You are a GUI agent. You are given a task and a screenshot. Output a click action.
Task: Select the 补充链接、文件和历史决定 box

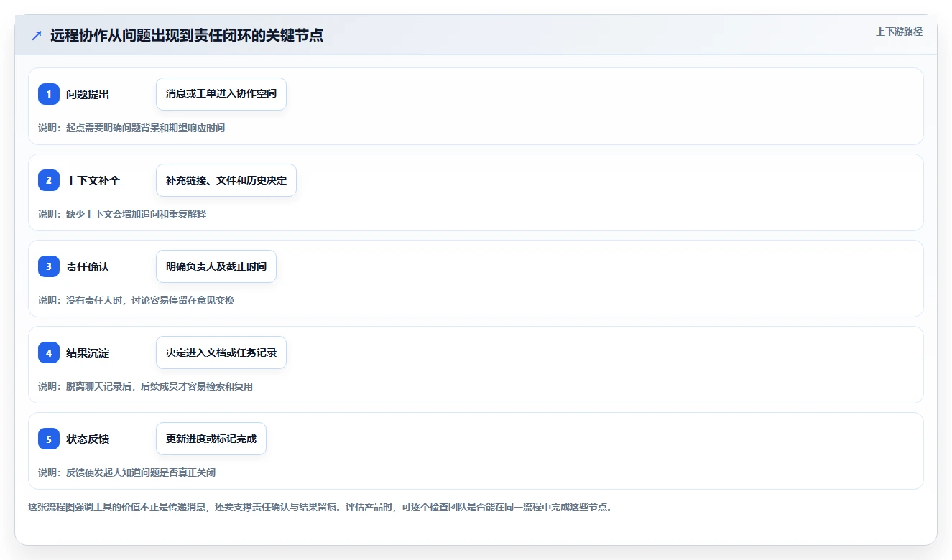click(x=226, y=180)
